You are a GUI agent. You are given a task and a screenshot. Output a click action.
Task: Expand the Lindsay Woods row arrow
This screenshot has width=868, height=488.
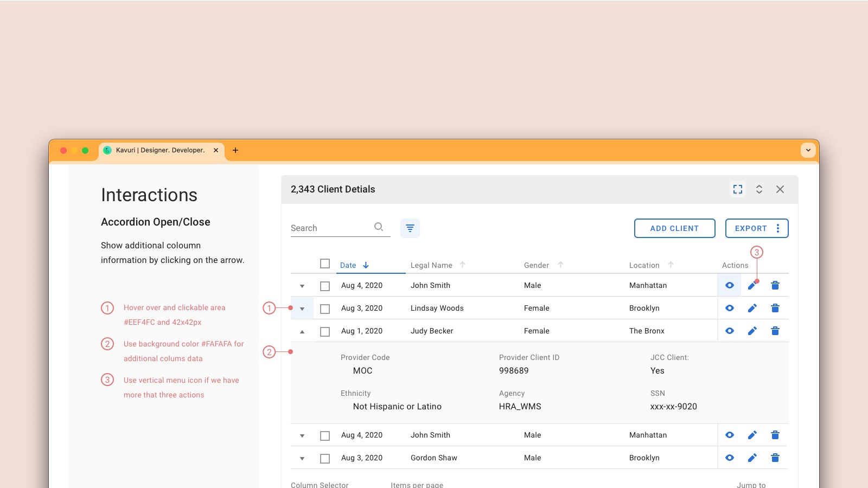pyautogui.click(x=302, y=309)
